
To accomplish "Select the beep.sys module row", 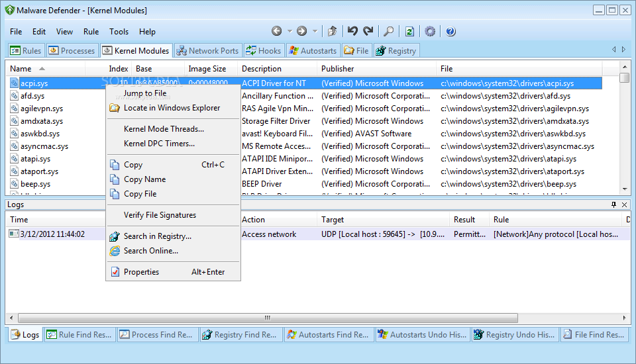I will (304, 183).
